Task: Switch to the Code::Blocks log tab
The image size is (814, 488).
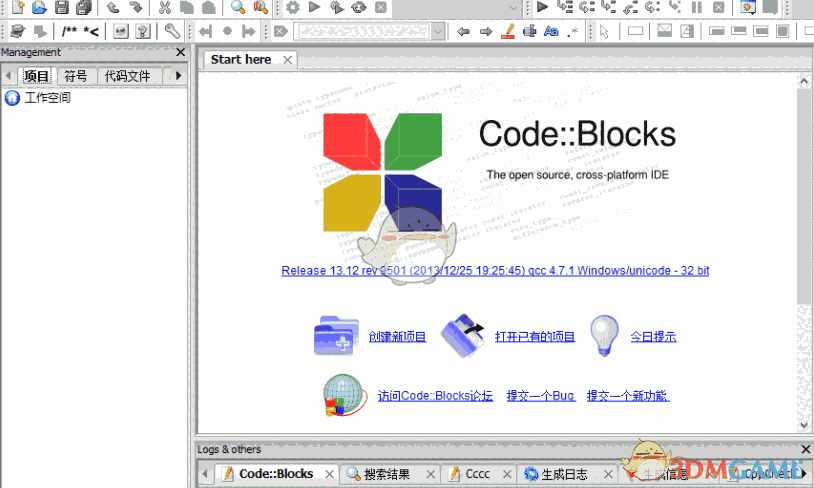Action: (276, 474)
